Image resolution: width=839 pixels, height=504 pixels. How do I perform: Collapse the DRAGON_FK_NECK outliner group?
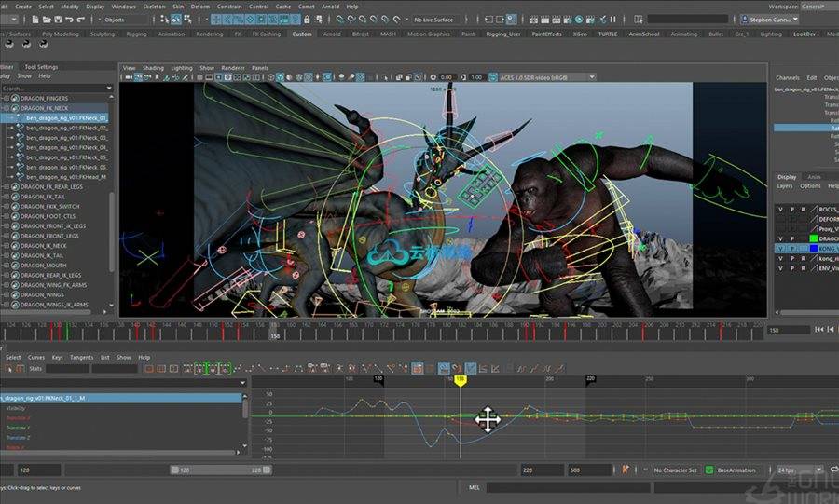[7, 108]
